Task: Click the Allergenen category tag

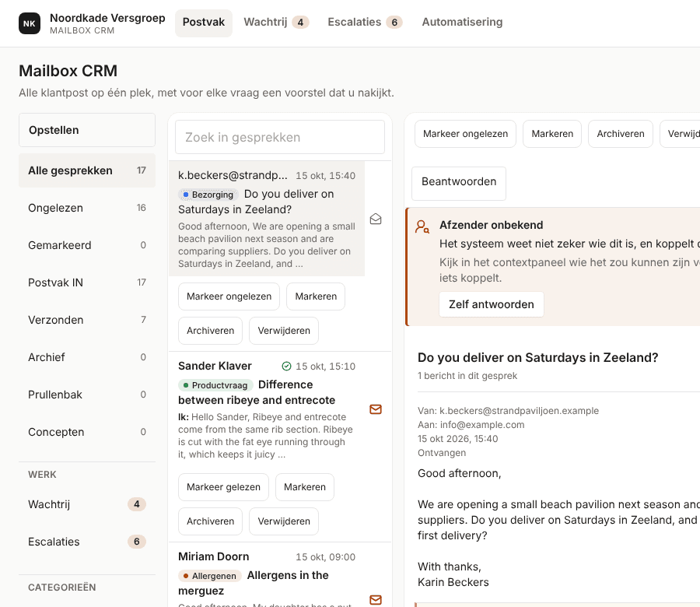Action: tap(209, 576)
